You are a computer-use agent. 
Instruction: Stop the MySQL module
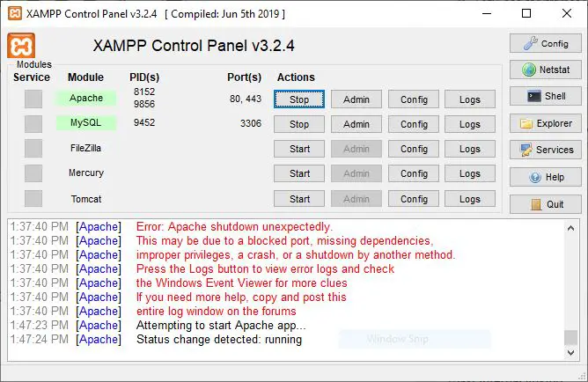coord(299,124)
